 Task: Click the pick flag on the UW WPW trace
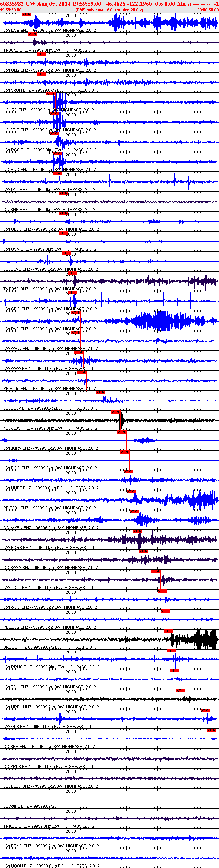click(x=79, y=352)
